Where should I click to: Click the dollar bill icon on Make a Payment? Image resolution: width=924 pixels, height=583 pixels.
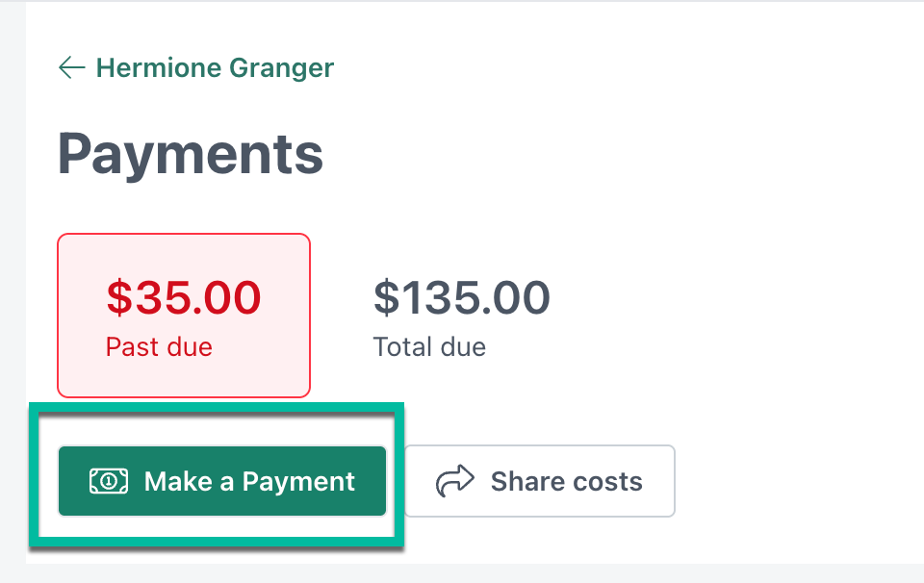(x=109, y=481)
